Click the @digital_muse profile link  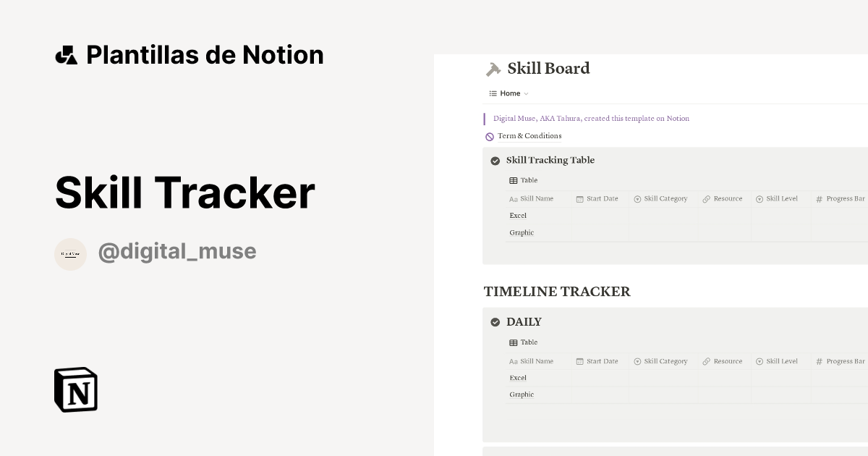click(177, 251)
